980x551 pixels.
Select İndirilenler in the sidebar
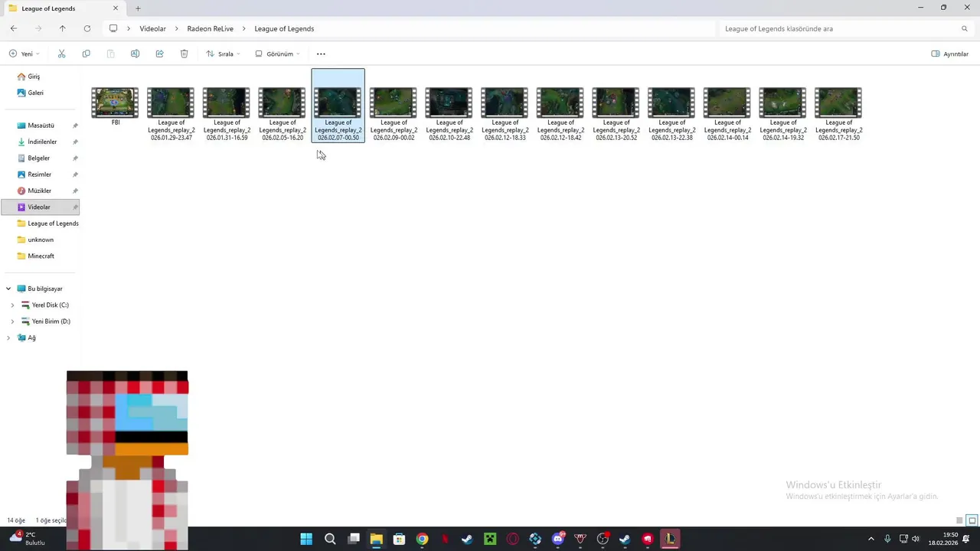point(41,142)
